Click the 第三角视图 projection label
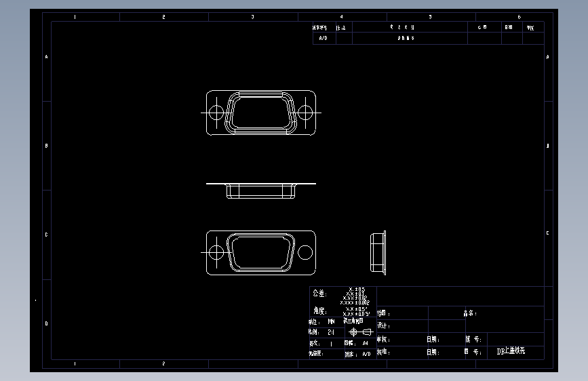This screenshot has width=588, height=381. point(353,321)
